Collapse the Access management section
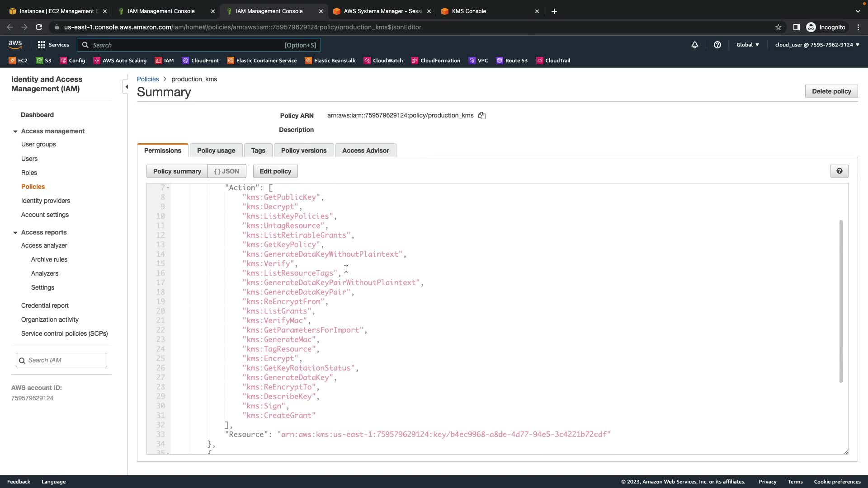 pyautogui.click(x=15, y=131)
